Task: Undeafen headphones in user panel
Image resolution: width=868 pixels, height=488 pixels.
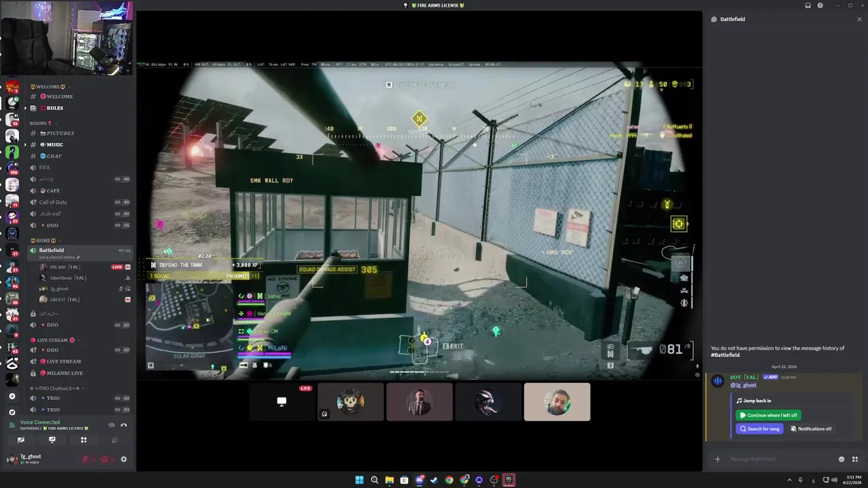Action: (104, 459)
